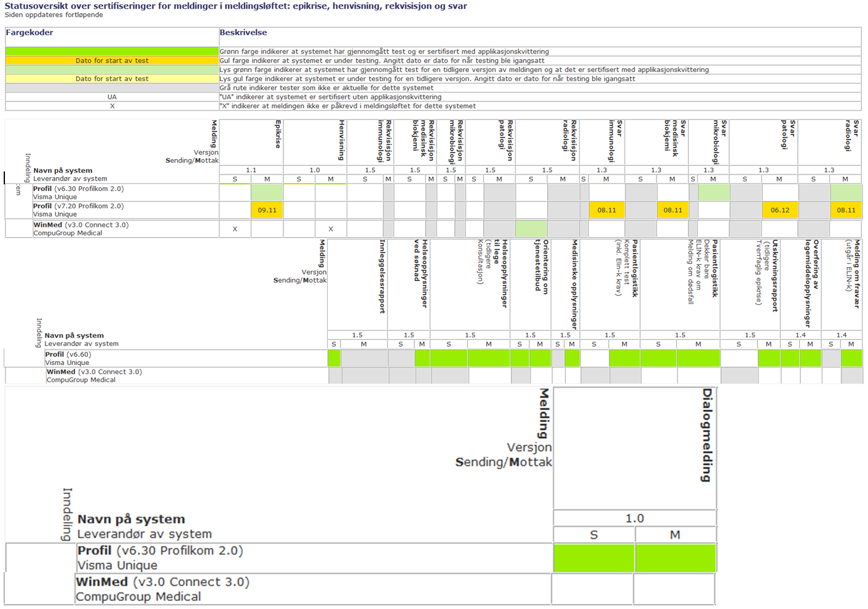Image resolution: width=868 pixels, height=609 pixels.
Task: Click light green WinMed cell under Rekvisisjon radiologi
Action: click(531, 229)
